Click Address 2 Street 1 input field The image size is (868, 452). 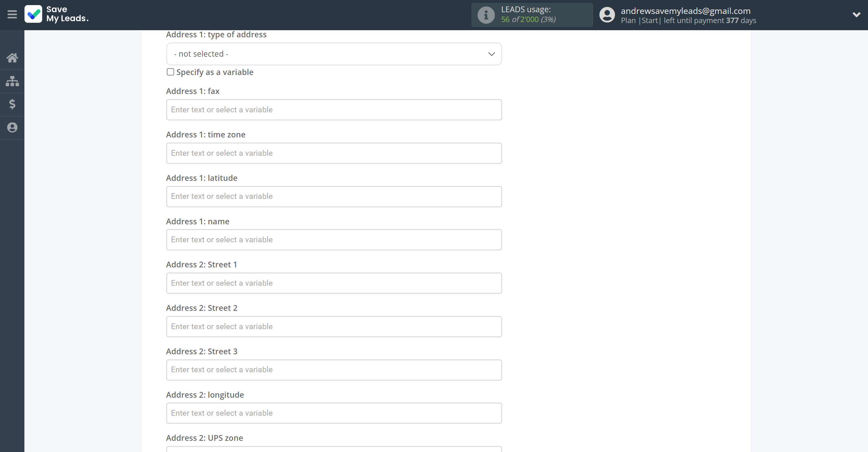click(334, 283)
